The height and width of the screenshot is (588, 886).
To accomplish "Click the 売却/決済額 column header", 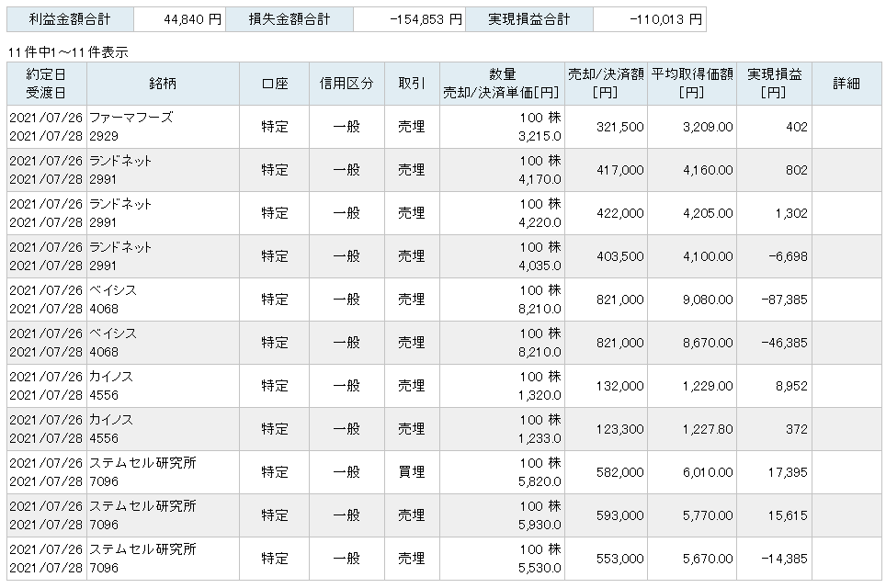I will click(606, 84).
